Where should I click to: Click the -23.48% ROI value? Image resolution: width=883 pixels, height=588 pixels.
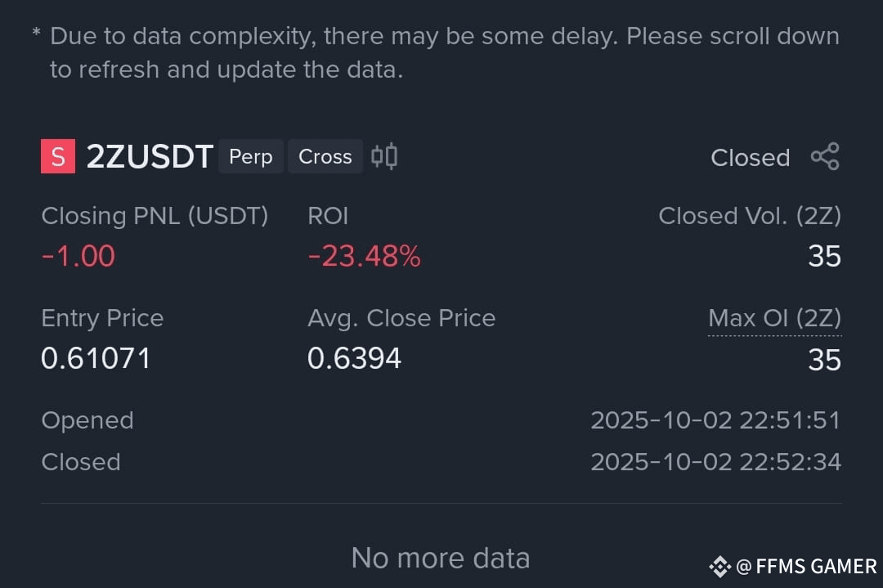[x=364, y=256]
